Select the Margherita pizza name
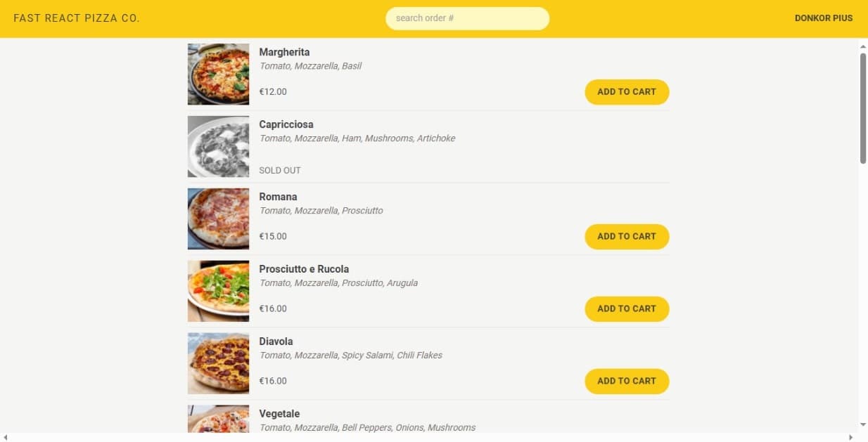Screen dimensions: 868x442 pos(284,51)
